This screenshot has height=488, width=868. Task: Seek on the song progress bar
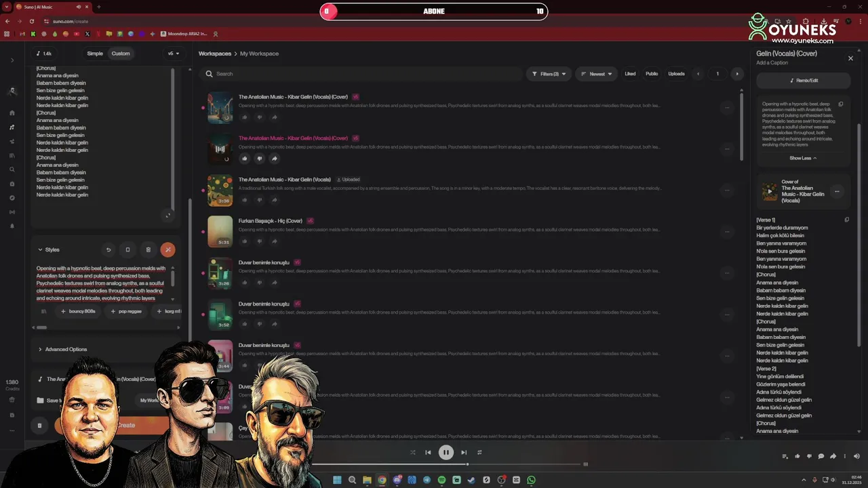point(448,464)
